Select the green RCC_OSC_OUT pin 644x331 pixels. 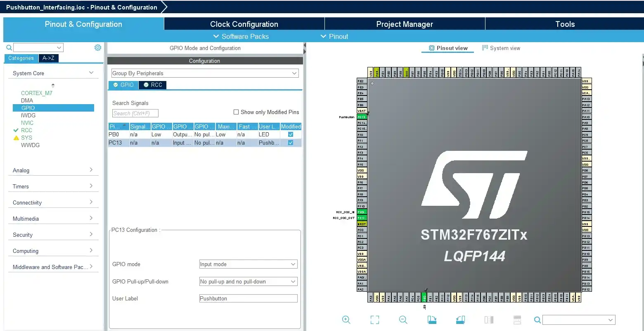click(362, 218)
